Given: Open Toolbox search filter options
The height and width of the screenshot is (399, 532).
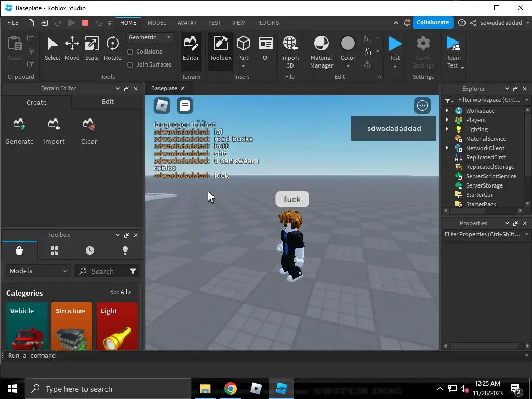Looking at the screenshot, I should pyautogui.click(x=133, y=271).
